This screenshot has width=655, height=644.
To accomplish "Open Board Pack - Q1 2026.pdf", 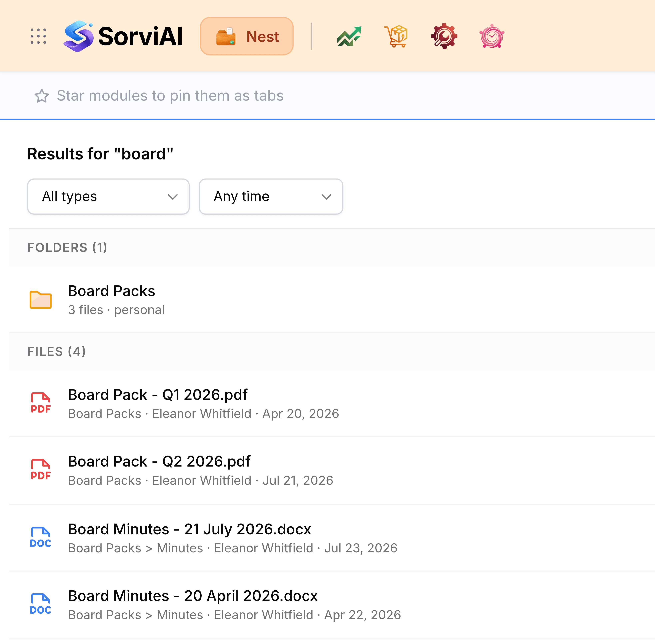I will click(x=332, y=404).
